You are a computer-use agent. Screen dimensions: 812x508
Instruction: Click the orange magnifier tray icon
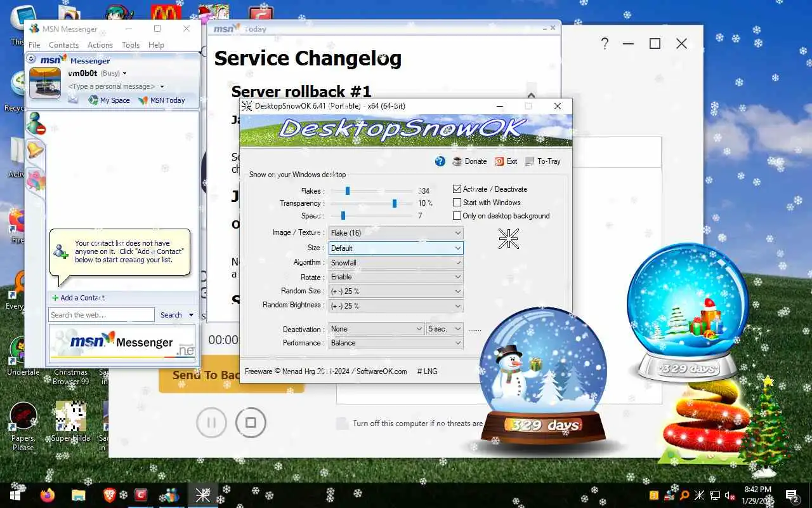coord(684,495)
